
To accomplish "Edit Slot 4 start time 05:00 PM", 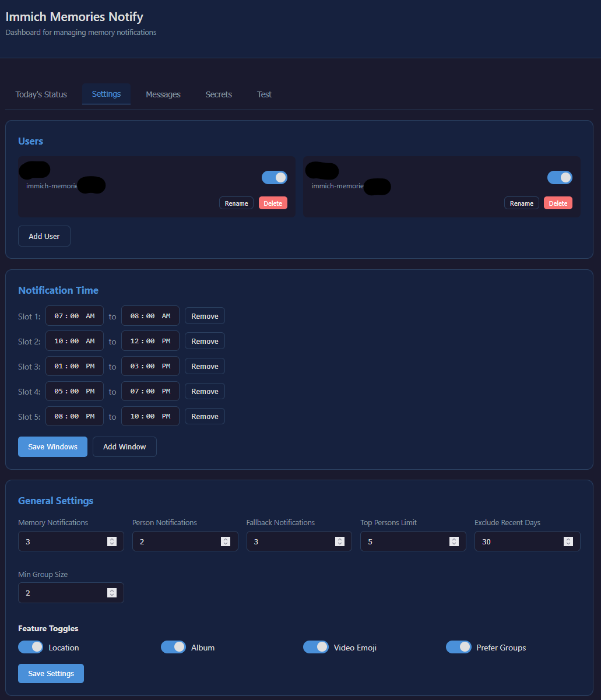I will coord(75,391).
